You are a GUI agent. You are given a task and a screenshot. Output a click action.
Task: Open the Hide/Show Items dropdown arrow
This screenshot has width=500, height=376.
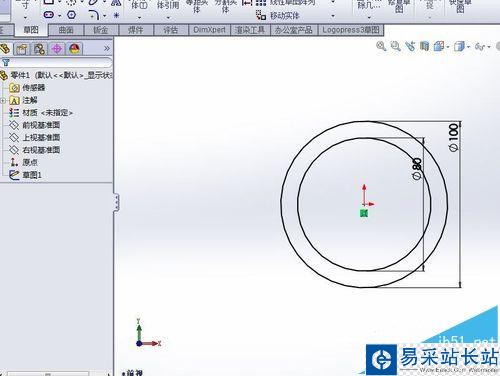tap(489, 47)
